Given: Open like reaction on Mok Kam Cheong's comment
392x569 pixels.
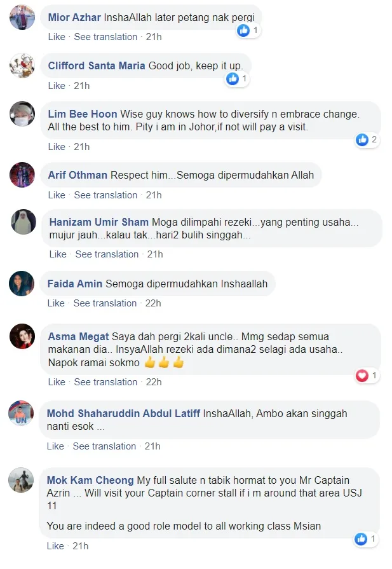Looking at the screenshot, I should tap(366, 539).
